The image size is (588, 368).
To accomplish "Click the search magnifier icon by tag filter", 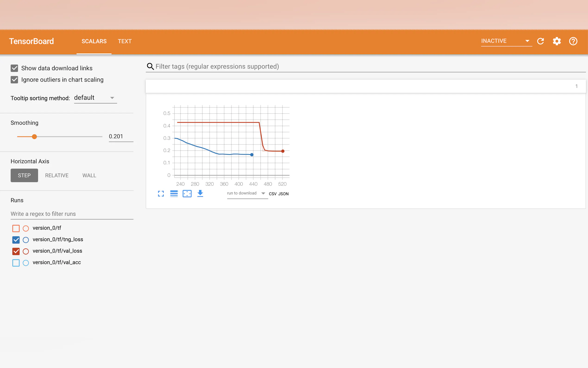I will [x=150, y=67].
